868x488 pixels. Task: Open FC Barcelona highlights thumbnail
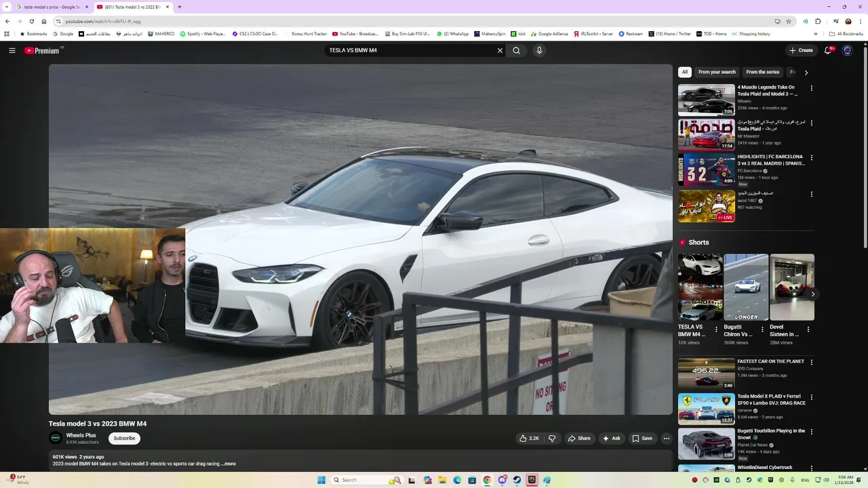click(x=706, y=169)
